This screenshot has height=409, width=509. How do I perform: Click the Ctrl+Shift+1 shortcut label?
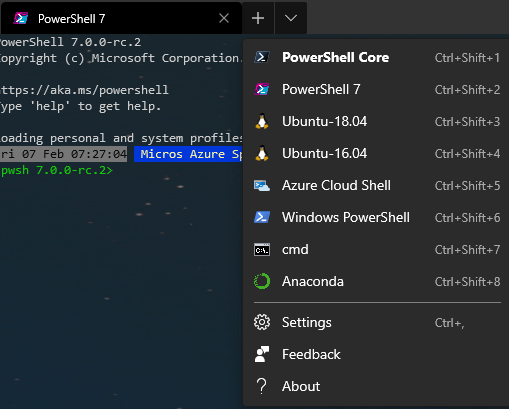click(467, 58)
